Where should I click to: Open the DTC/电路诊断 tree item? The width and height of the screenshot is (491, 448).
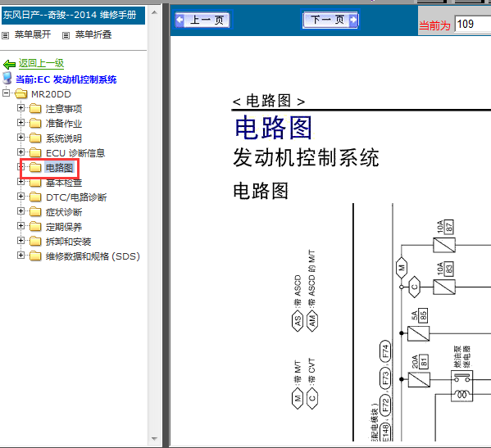tap(76, 197)
